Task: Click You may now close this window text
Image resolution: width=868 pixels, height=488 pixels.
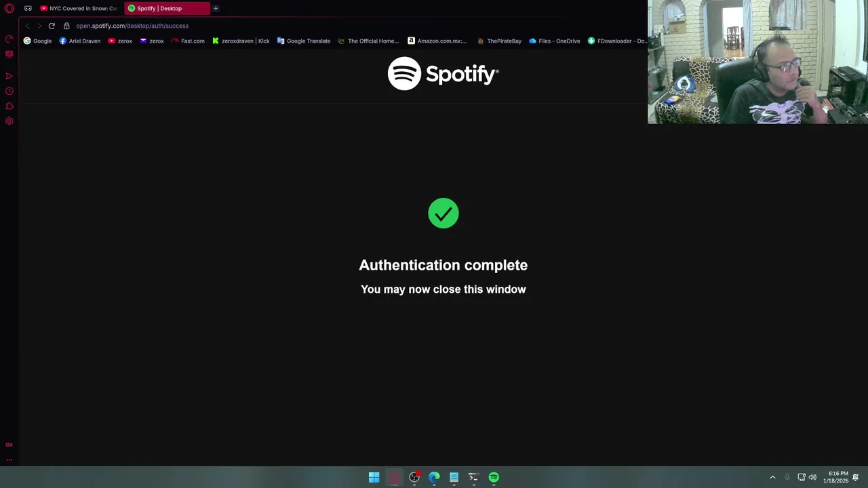Action: [x=443, y=289]
